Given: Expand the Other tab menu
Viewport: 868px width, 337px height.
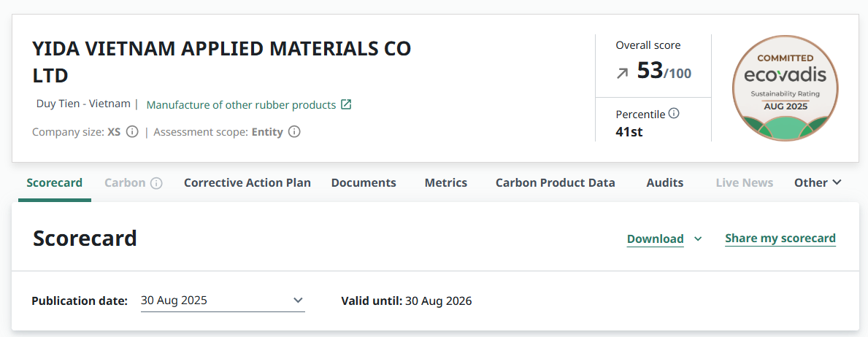Looking at the screenshot, I should [818, 182].
